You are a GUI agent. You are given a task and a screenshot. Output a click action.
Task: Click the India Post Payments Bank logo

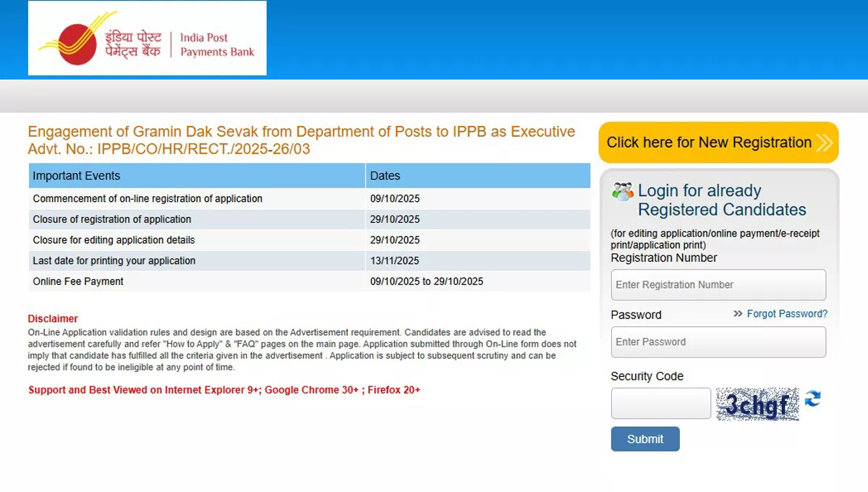coord(147,38)
